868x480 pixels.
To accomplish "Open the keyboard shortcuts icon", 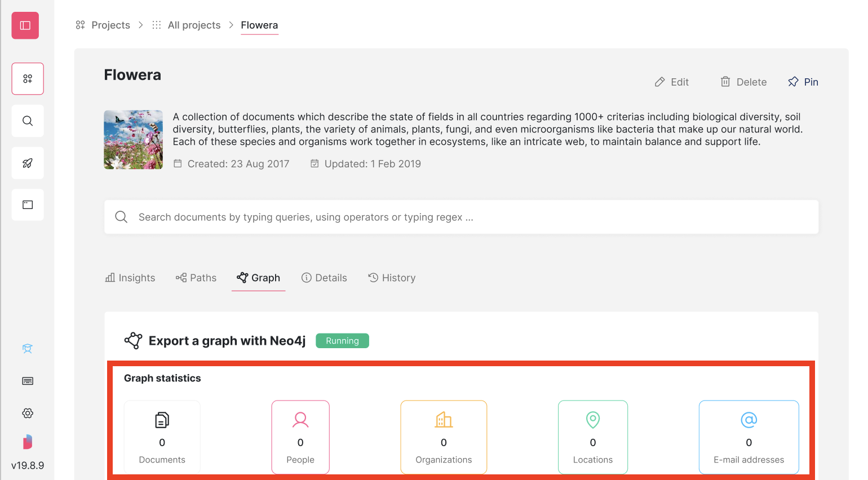I will (27, 381).
